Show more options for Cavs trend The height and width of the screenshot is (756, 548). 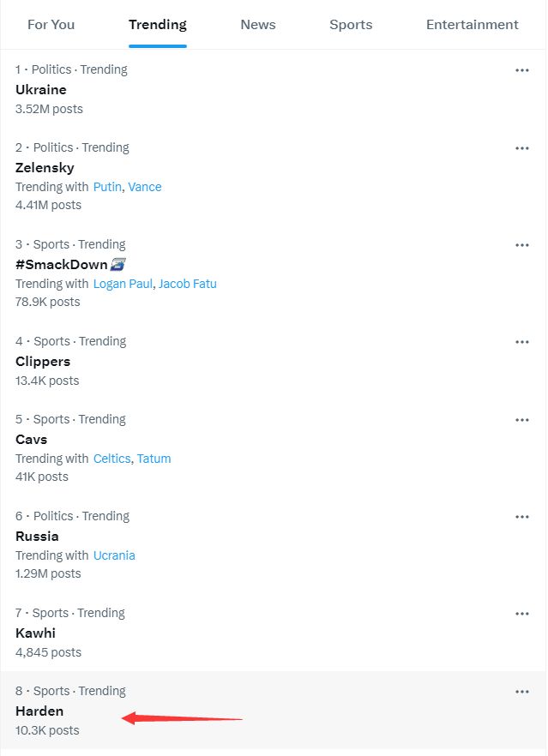(522, 420)
